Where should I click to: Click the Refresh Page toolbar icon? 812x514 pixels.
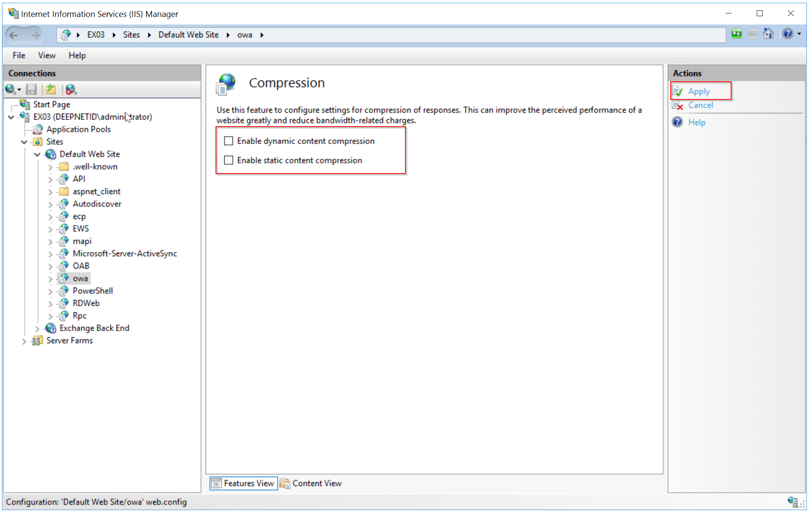[x=737, y=34]
